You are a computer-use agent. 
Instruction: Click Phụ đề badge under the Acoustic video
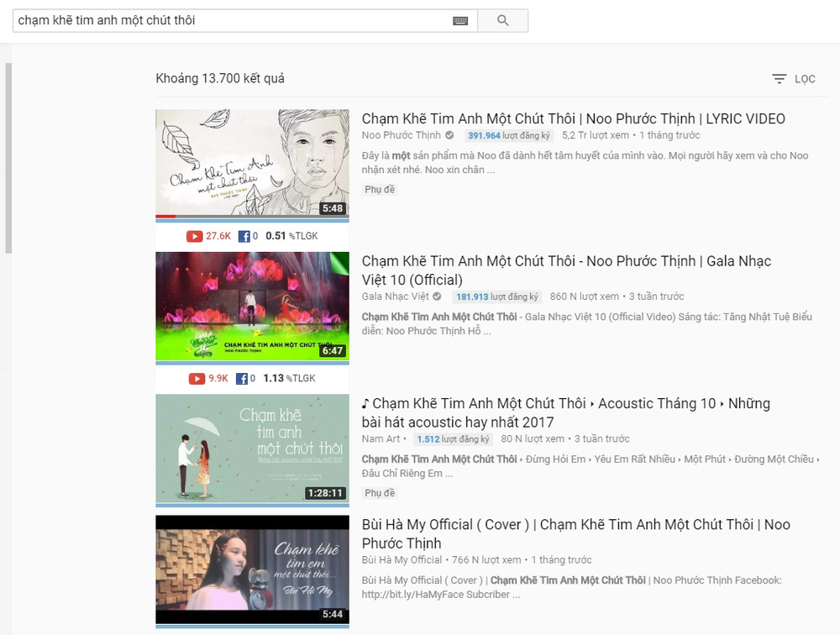380,493
